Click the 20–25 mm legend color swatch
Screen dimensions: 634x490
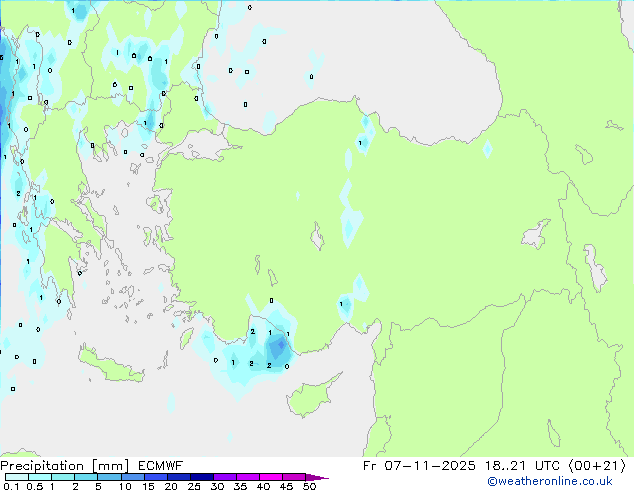(x=178, y=477)
